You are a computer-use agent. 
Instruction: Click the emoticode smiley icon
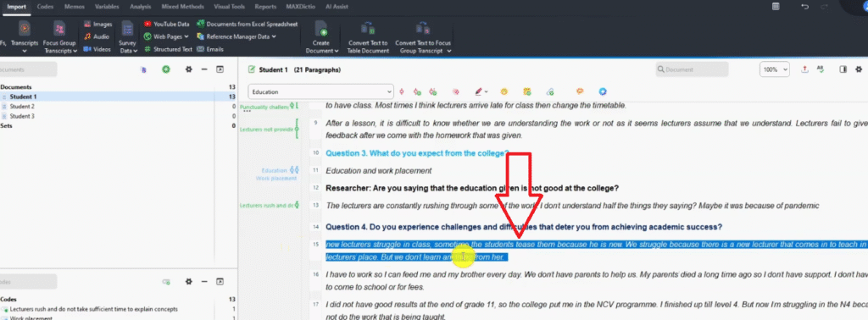pos(504,91)
